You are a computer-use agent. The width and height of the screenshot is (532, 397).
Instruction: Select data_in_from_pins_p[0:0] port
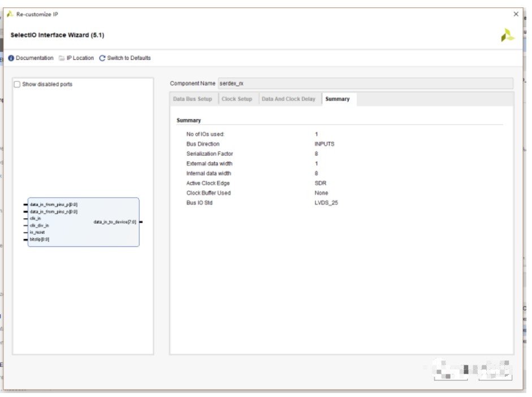54,205
